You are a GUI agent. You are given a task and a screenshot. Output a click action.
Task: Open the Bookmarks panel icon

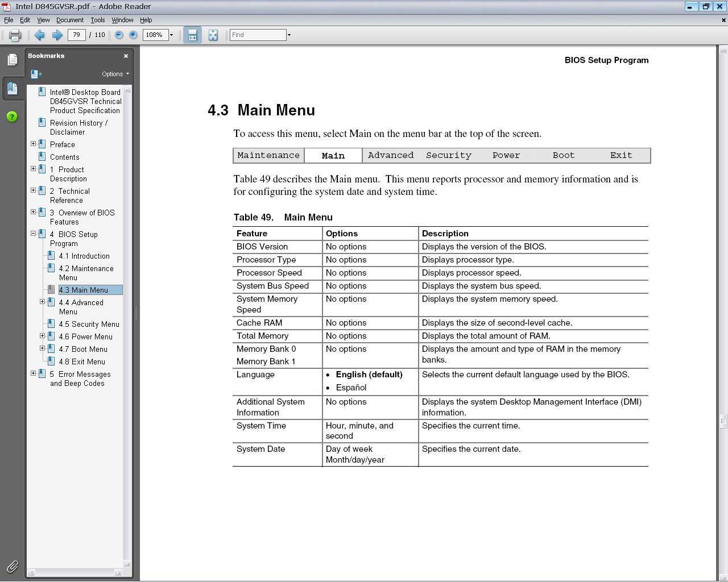click(x=12, y=88)
